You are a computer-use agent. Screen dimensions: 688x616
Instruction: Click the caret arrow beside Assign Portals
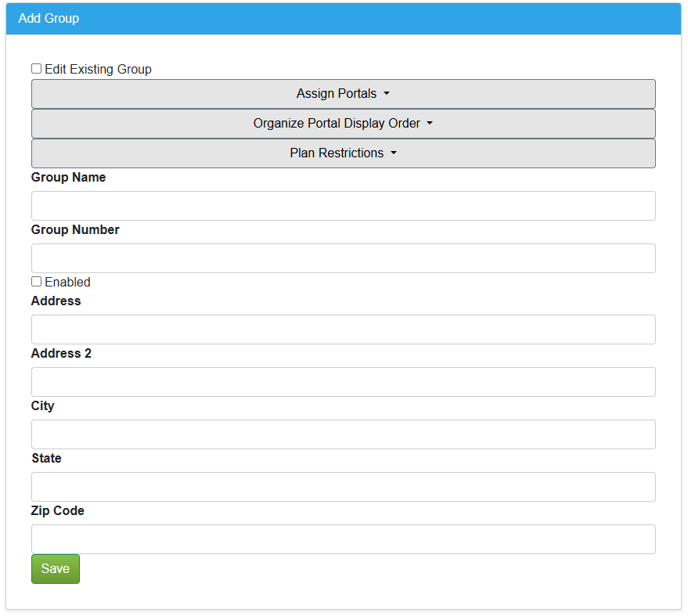(387, 94)
